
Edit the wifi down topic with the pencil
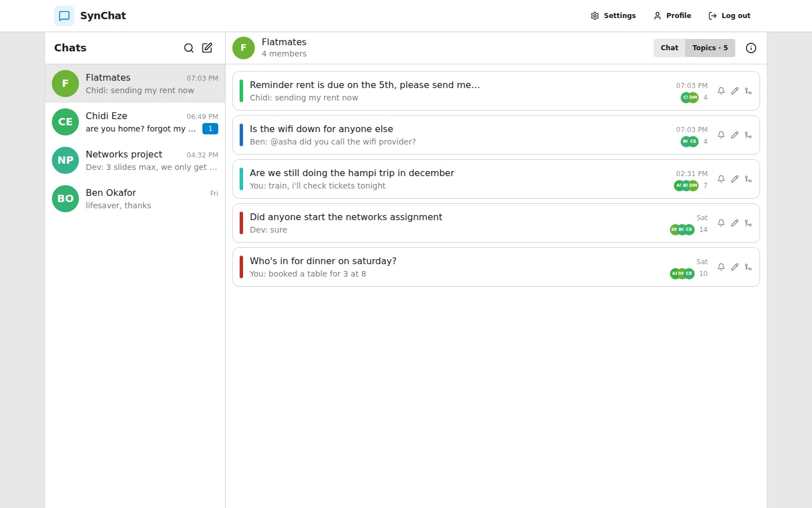[x=735, y=135]
